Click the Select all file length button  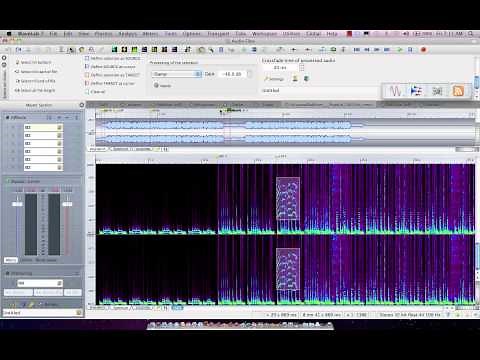point(35,90)
